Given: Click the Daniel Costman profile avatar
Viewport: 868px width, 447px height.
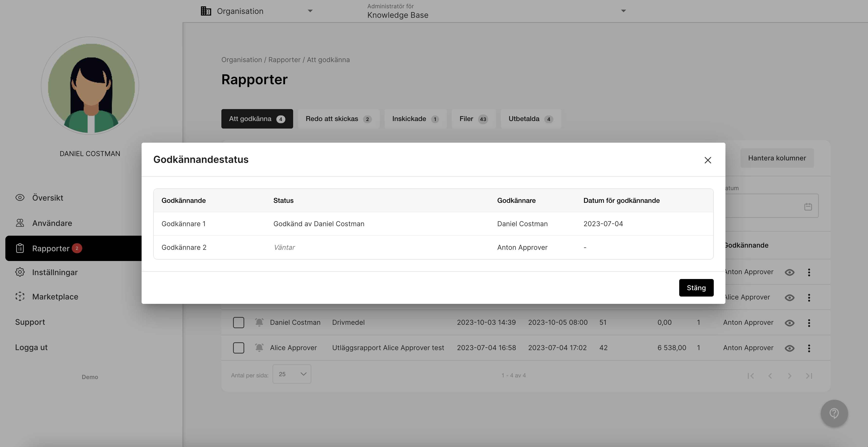Looking at the screenshot, I should (90, 86).
